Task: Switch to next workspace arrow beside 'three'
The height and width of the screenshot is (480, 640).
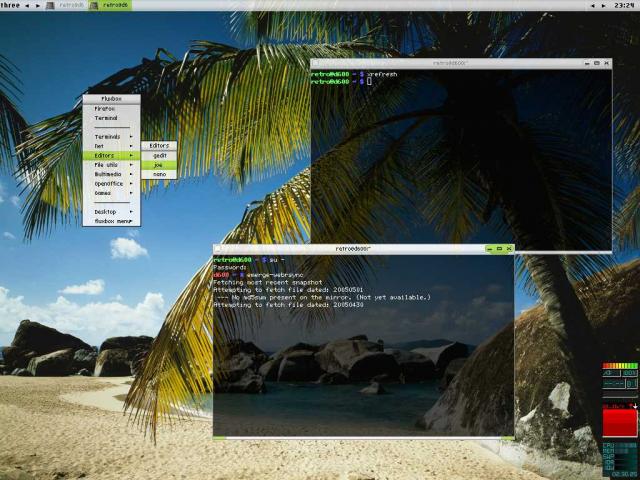Action: click(x=38, y=6)
